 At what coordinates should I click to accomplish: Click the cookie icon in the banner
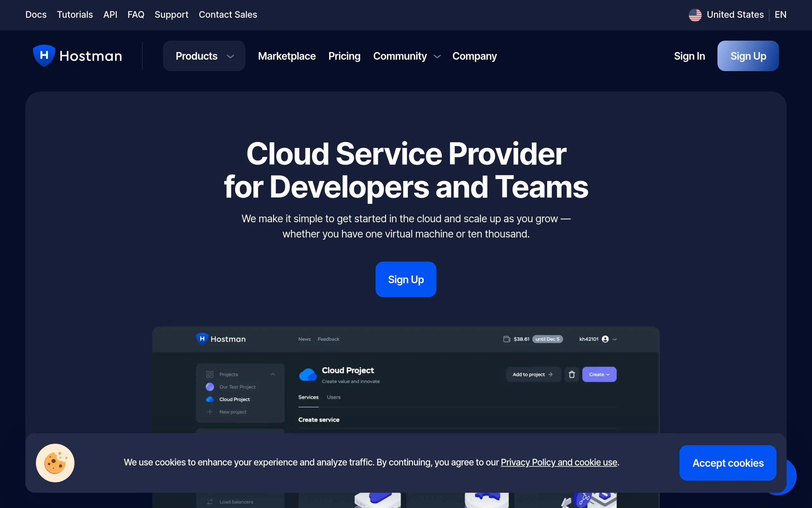(55, 463)
